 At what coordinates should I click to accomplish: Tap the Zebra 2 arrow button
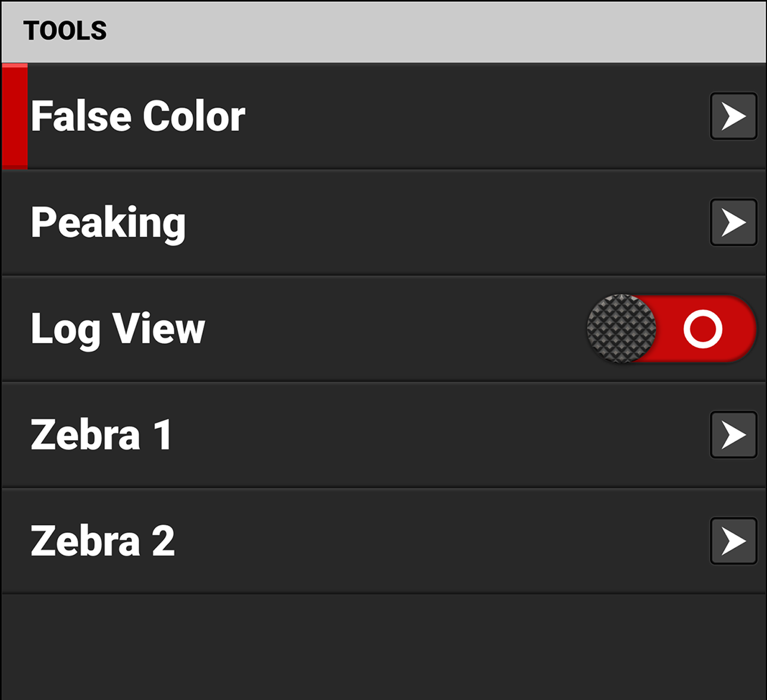(x=733, y=541)
